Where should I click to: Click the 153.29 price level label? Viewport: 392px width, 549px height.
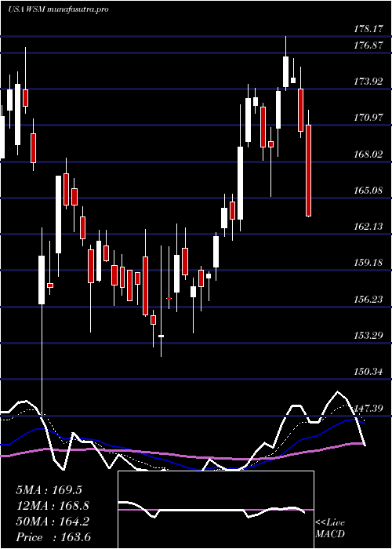(368, 336)
